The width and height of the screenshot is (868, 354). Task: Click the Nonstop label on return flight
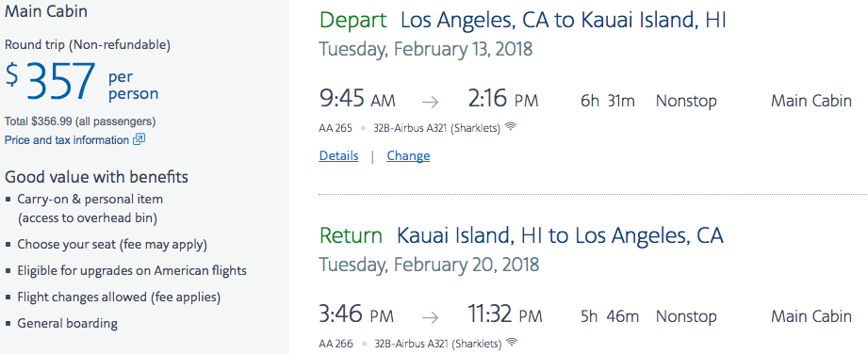pyautogui.click(x=686, y=316)
